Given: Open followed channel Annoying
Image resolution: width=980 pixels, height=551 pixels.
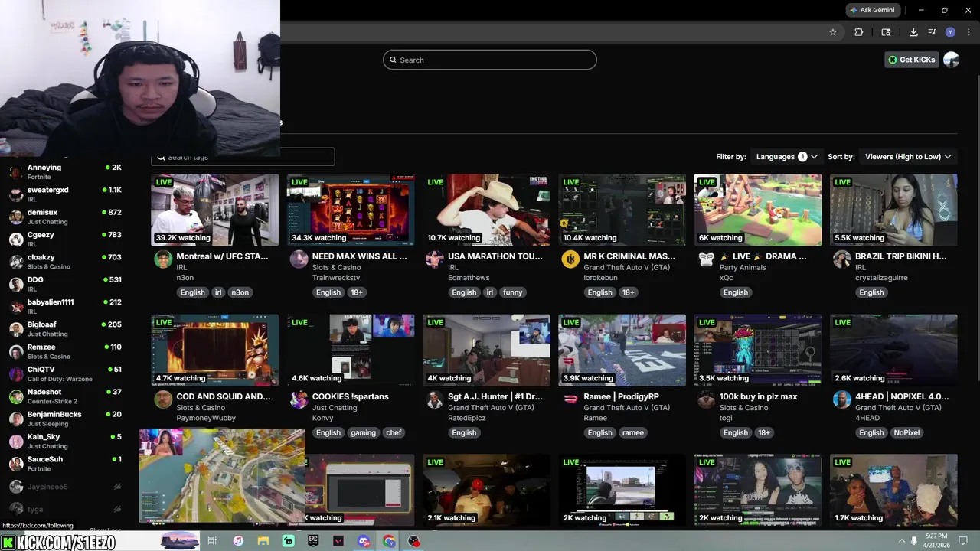Looking at the screenshot, I should 66,171.
